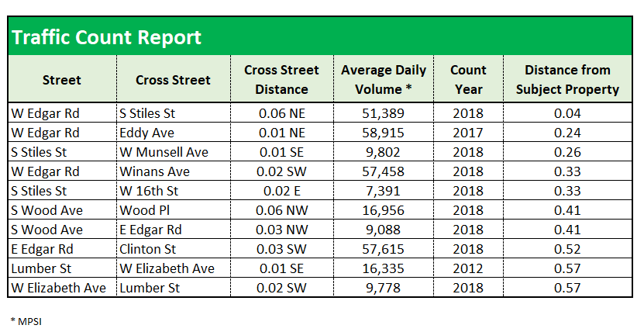Image resolution: width=644 pixels, height=332 pixels.
Task: Click the 58,915 daily volume cell
Action: click(383, 133)
